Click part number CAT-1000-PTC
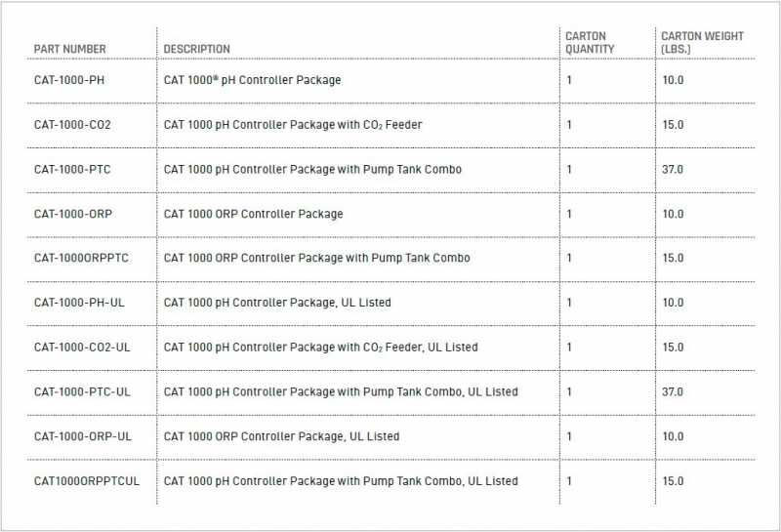 pyautogui.click(x=72, y=170)
